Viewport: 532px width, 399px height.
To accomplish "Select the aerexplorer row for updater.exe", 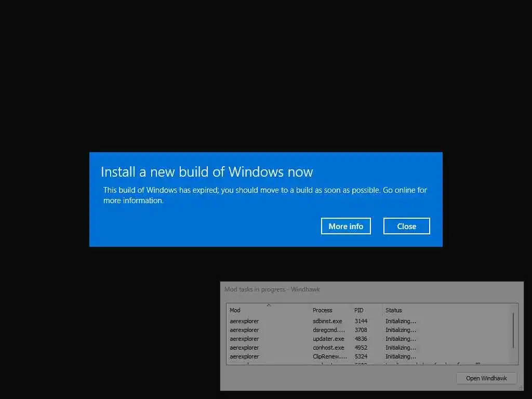I will (369, 339).
